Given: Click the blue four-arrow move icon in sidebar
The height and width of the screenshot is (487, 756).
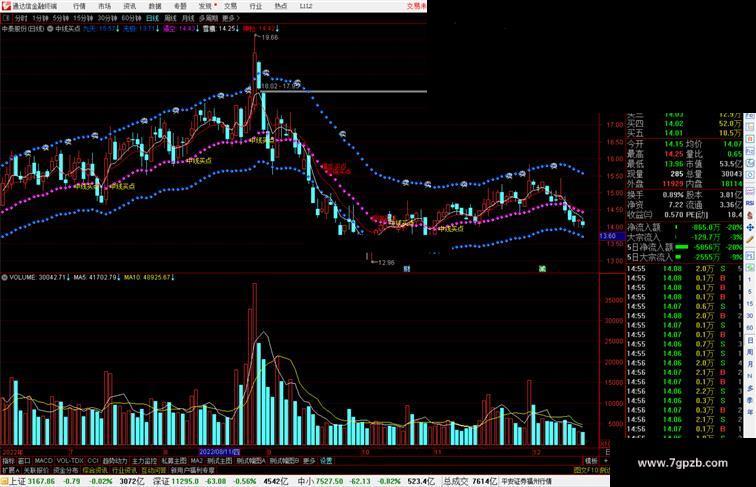Looking at the screenshot, I should (x=750, y=227).
